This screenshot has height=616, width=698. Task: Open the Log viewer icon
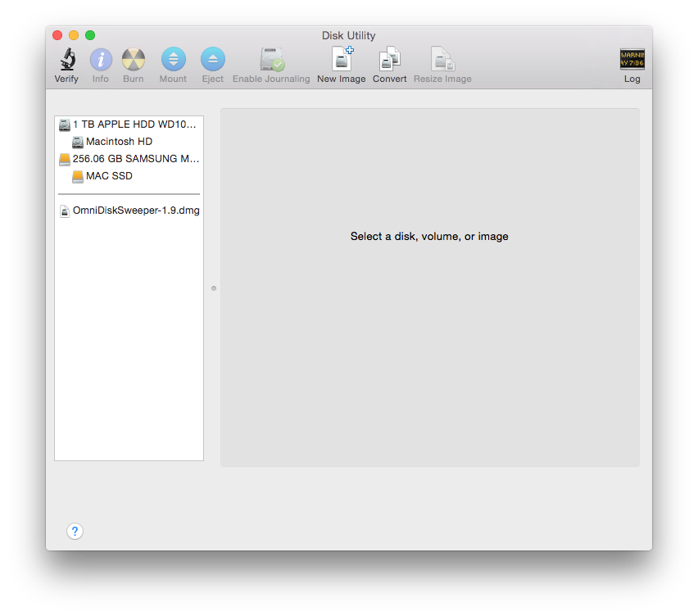[x=632, y=59]
